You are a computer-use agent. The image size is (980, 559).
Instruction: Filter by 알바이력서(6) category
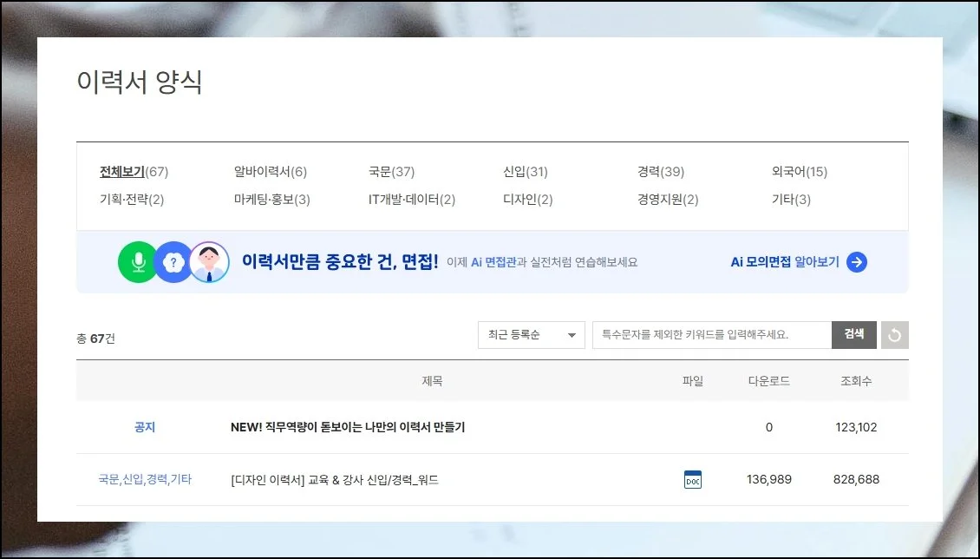pyautogui.click(x=270, y=172)
